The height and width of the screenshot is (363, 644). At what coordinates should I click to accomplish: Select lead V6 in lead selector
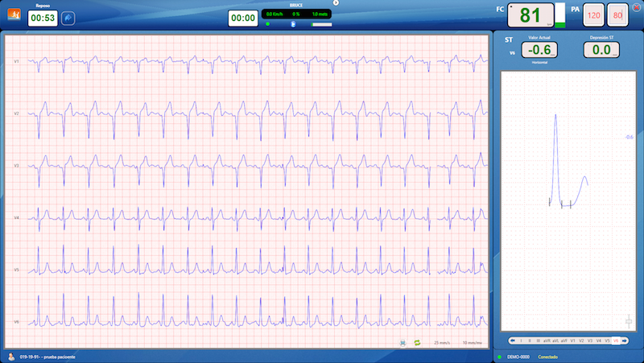pyautogui.click(x=616, y=341)
